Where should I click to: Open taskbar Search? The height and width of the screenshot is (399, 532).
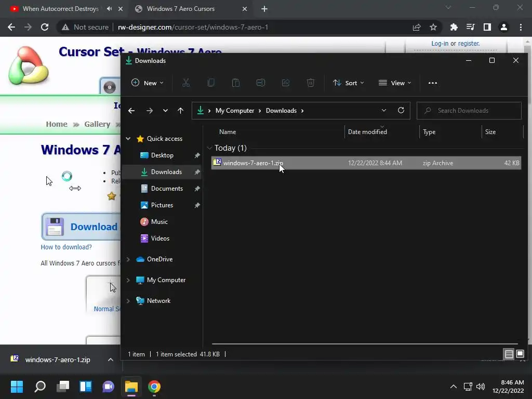click(x=40, y=387)
